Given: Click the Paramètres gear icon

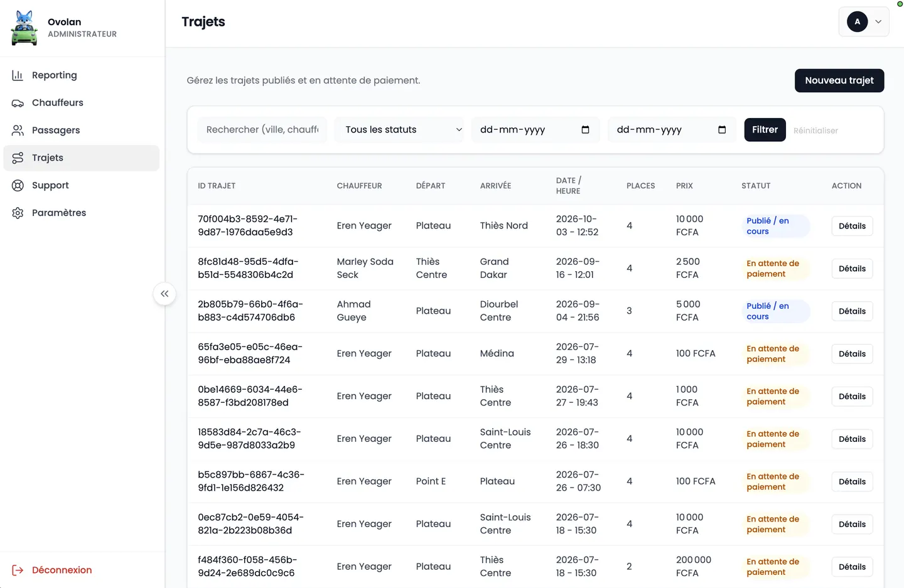Looking at the screenshot, I should click(18, 213).
